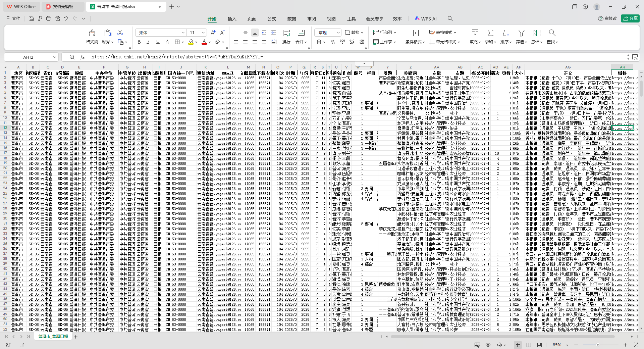Toggle Bold formatting
Screen dimensions: 644x349
[x=139, y=42]
